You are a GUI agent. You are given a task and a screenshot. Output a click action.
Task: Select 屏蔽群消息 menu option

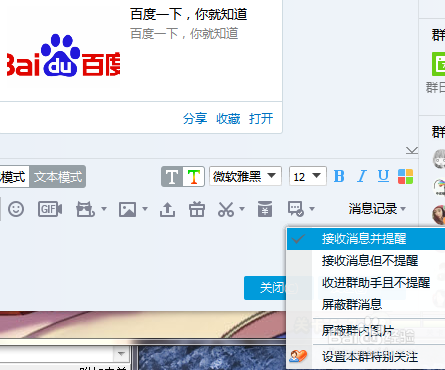[366, 304]
